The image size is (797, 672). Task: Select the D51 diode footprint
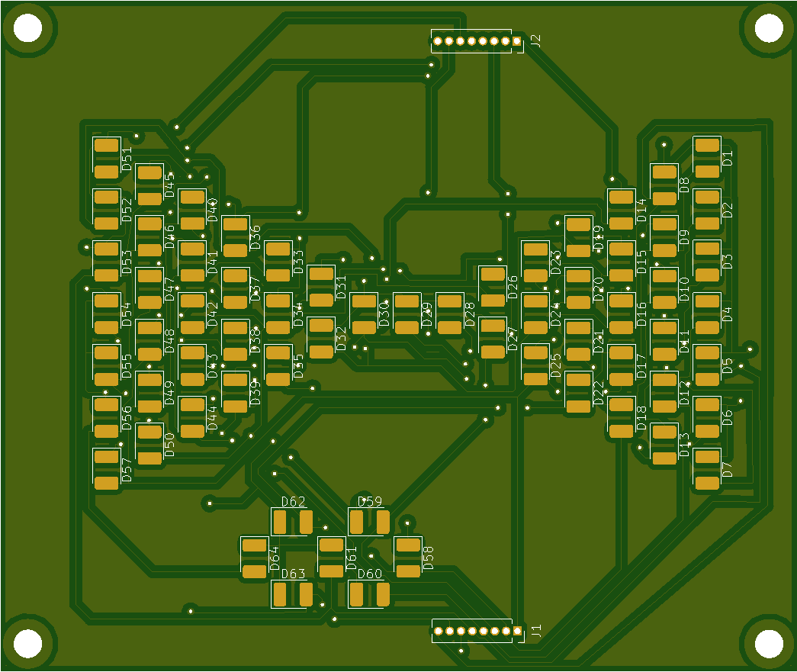pos(107,158)
